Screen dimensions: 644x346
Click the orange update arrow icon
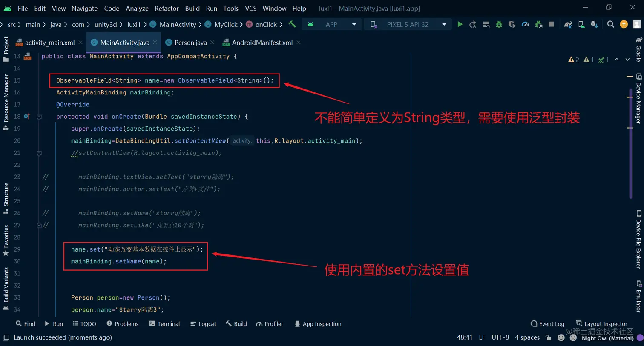624,25
